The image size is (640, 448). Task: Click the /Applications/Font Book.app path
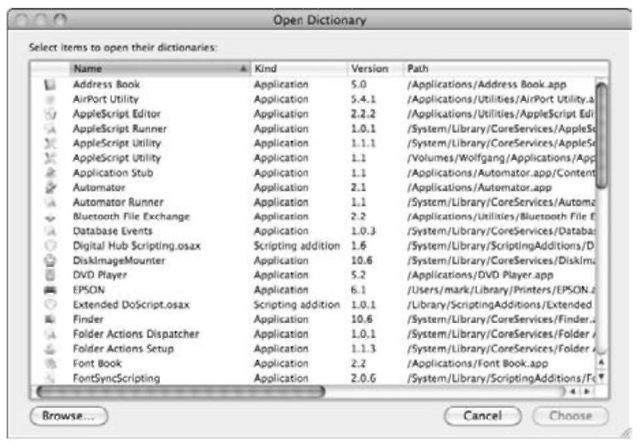[478, 363]
